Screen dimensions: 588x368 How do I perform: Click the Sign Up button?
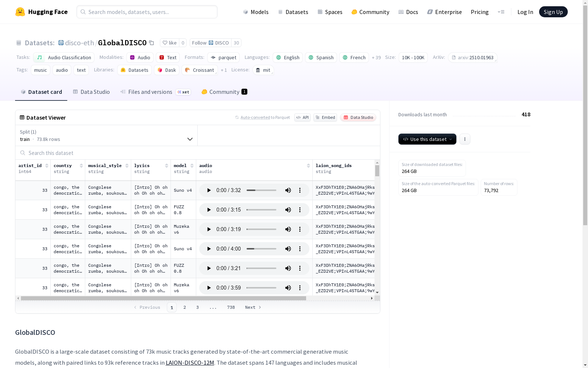coord(553,12)
